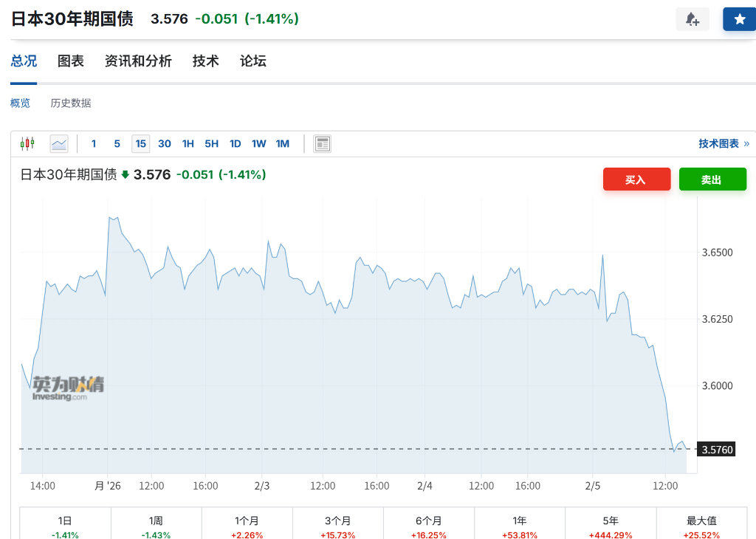This screenshot has height=539, width=756.
Task: Select the 1-minute chart interval
Action: tap(94, 143)
